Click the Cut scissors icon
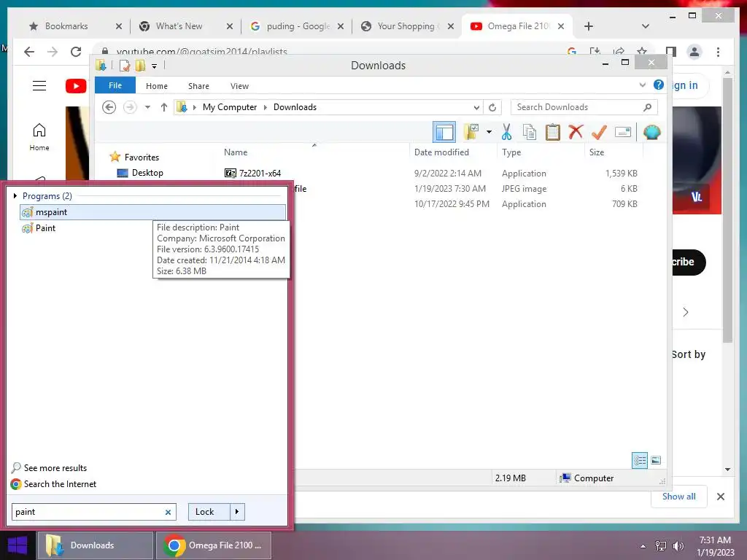This screenshot has width=747, height=560. [x=506, y=132]
